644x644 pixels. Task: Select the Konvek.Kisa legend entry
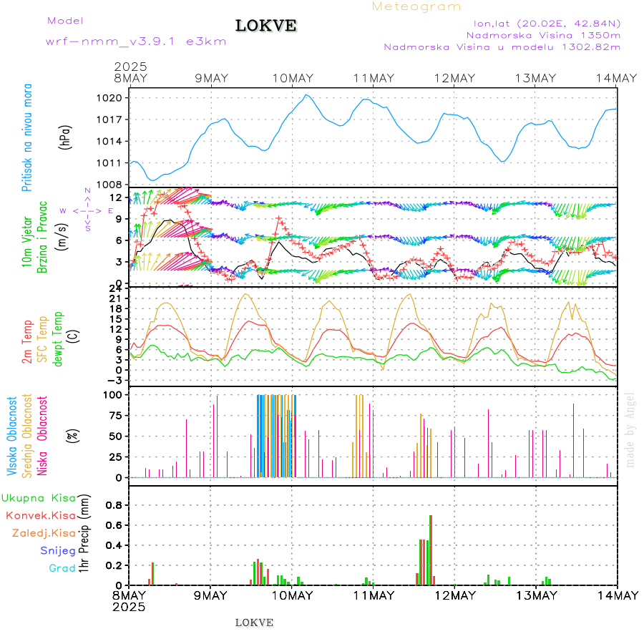pyautogui.click(x=41, y=515)
